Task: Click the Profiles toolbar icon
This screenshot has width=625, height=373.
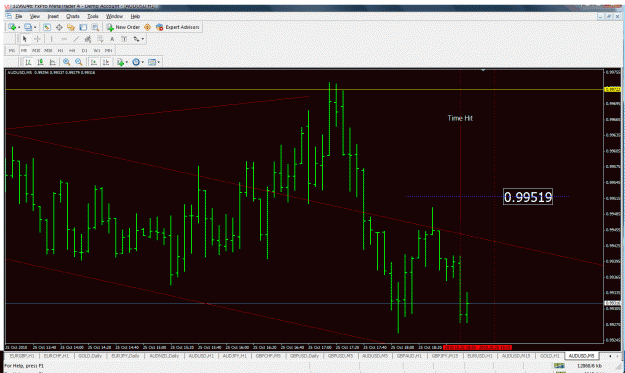Action: 28,27
